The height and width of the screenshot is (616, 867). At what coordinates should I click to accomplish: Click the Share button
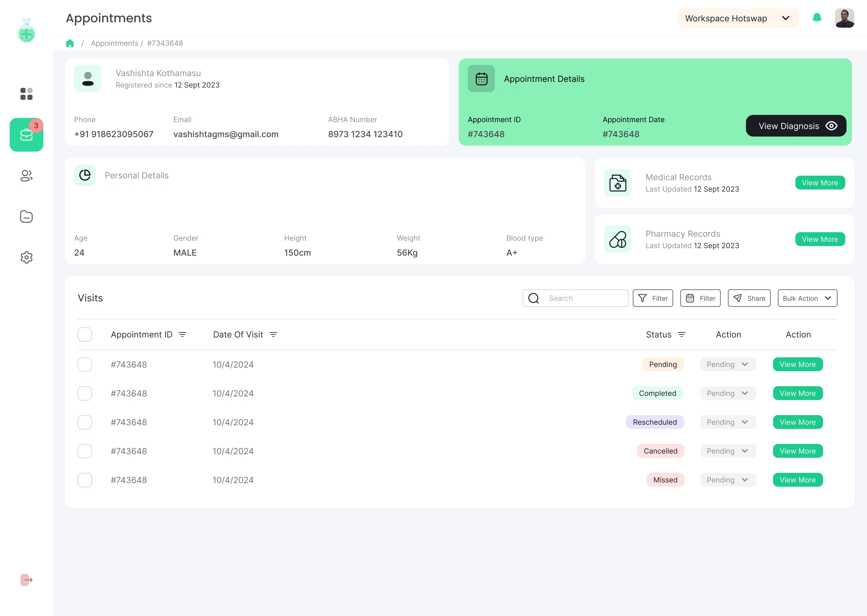coord(749,298)
